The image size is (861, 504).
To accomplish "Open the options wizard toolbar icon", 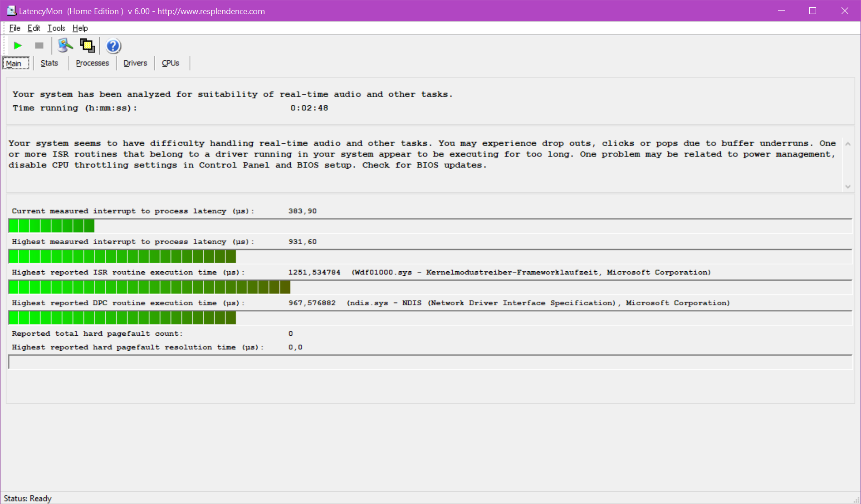I will pos(65,45).
